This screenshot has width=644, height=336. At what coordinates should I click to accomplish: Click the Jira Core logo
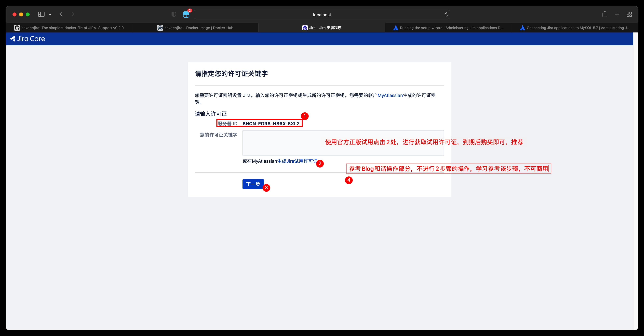coord(27,39)
